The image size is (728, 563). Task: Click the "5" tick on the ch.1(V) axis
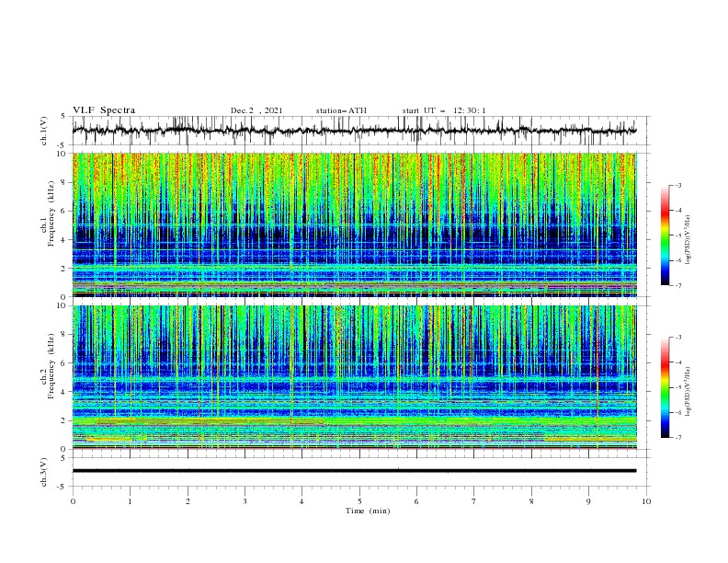coord(64,116)
